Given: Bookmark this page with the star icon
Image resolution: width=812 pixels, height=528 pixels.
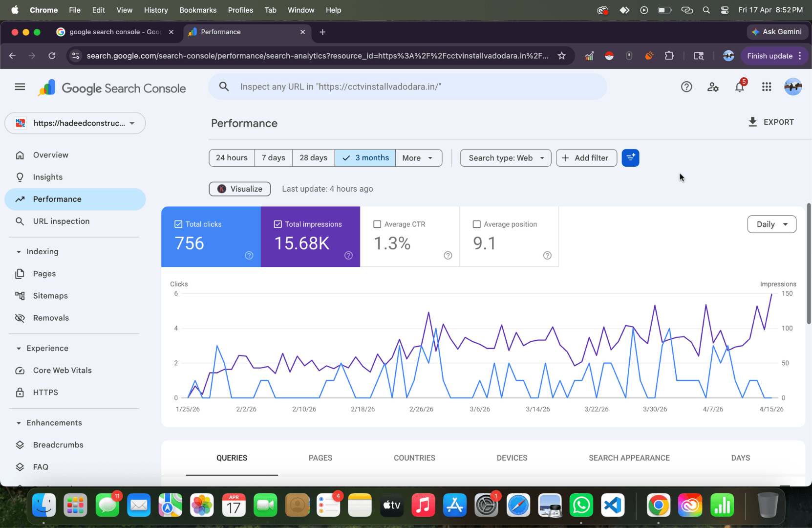Looking at the screenshot, I should pos(562,56).
